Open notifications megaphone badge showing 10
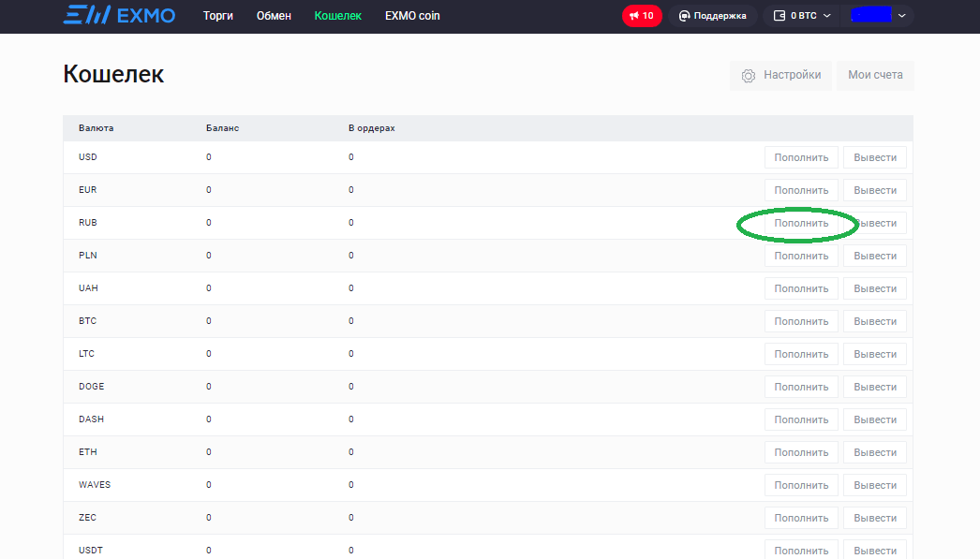Screen dimensions: 980x559 point(632,16)
